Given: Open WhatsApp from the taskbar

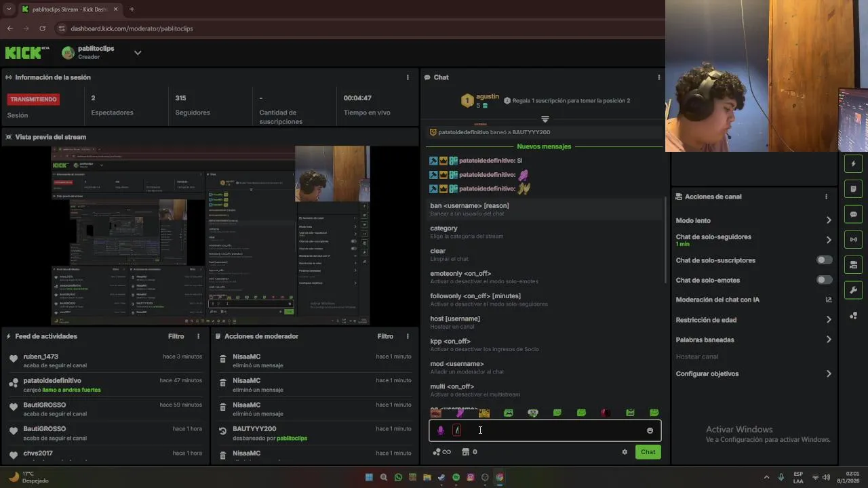Looking at the screenshot, I should point(398,477).
